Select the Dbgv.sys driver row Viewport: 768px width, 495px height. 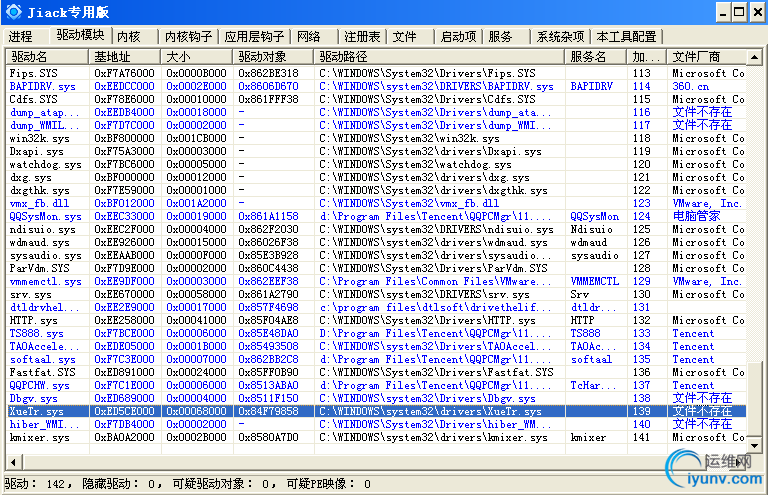[376, 398]
